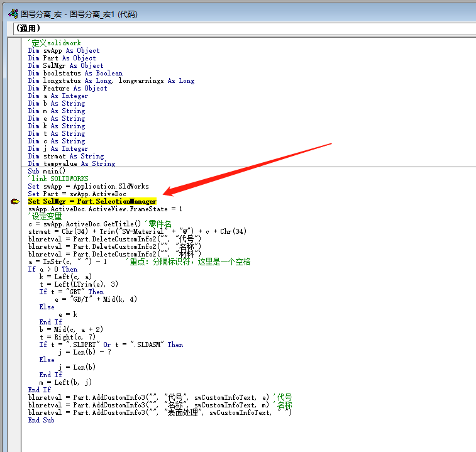Click the line Dim j As Integer
476x452 pixels.
click(x=58, y=149)
